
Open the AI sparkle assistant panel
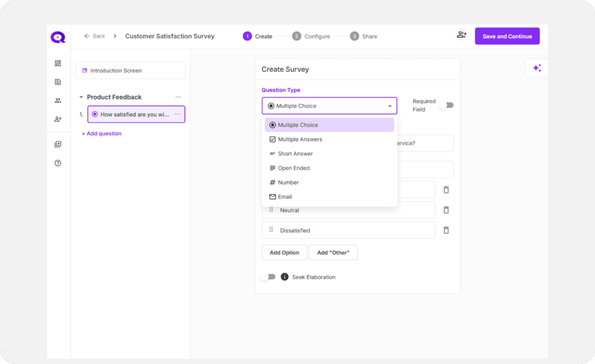537,68
